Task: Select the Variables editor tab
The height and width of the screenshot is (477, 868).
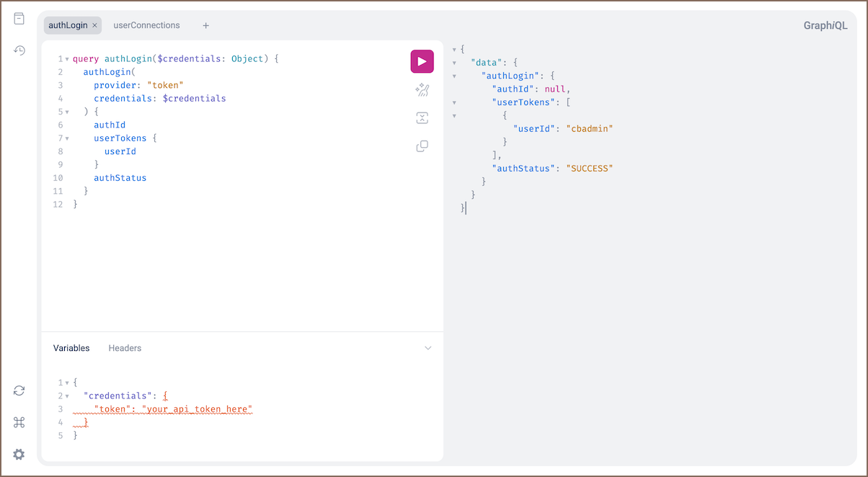Action: (71, 348)
